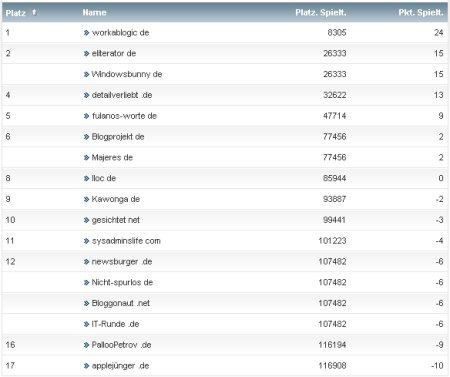Open the eliterator de link
This screenshot has height=377, width=450.
tap(114, 53)
